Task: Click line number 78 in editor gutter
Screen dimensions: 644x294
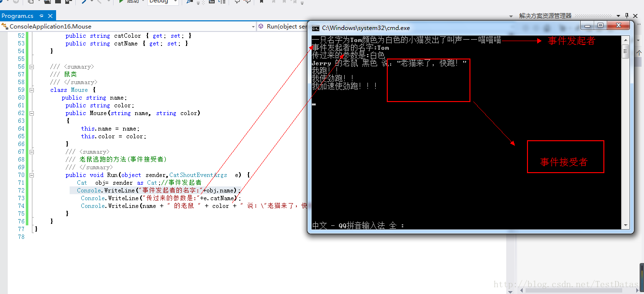Action: [20, 237]
